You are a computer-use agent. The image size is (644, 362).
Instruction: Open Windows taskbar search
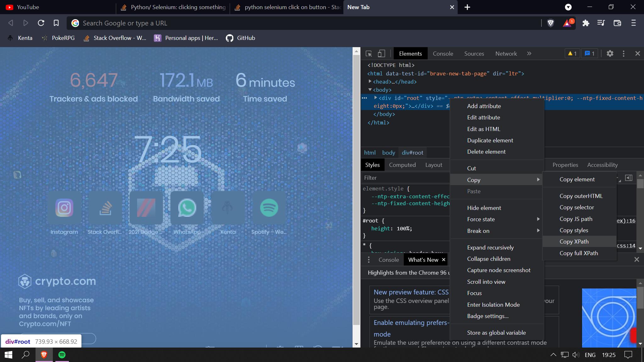click(x=25, y=355)
